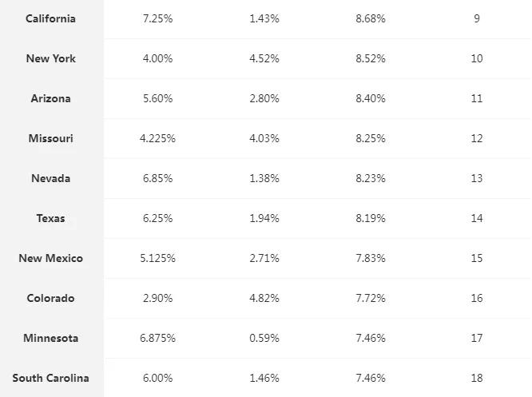This screenshot has width=532, height=397.
Task: Click the California row header
Action: (x=50, y=18)
